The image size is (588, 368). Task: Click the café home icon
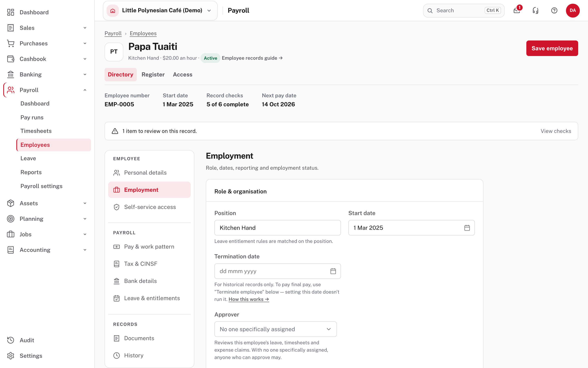point(113,10)
